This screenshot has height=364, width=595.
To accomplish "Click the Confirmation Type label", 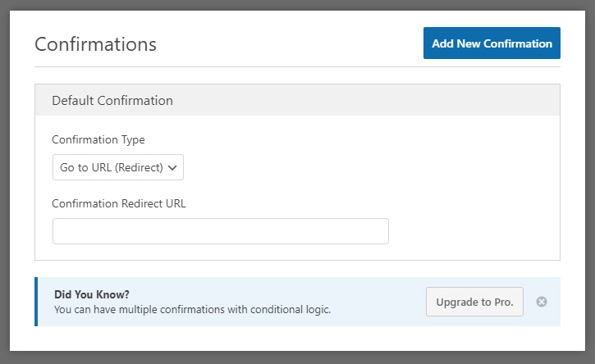I will tap(98, 139).
